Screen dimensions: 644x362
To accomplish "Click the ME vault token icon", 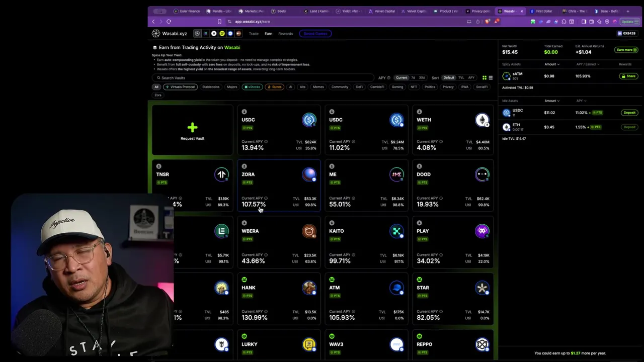I will click(x=396, y=174).
